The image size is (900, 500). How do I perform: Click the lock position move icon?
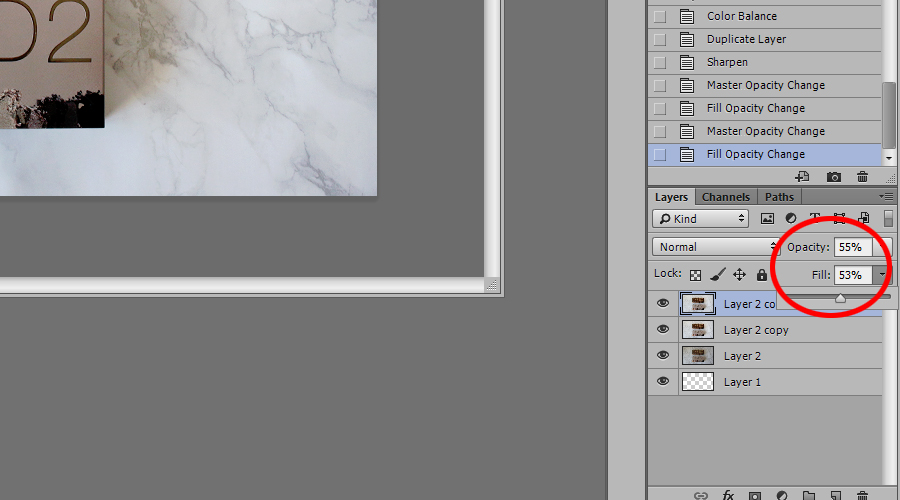740,274
